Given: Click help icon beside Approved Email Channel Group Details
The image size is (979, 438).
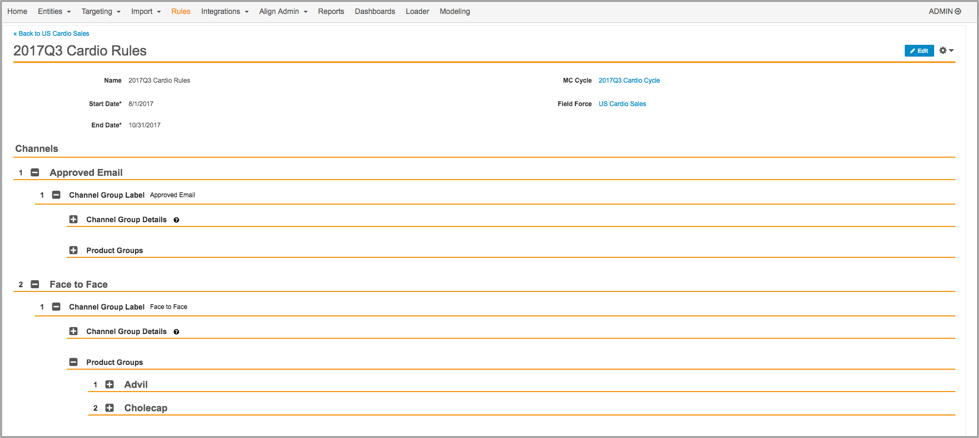Looking at the screenshot, I should point(177,220).
